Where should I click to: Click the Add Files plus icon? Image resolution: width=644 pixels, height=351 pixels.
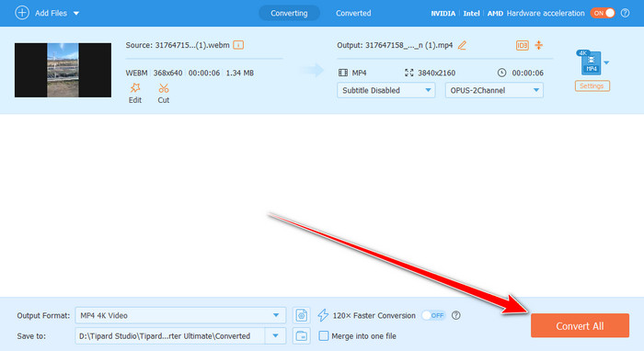click(x=22, y=13)
